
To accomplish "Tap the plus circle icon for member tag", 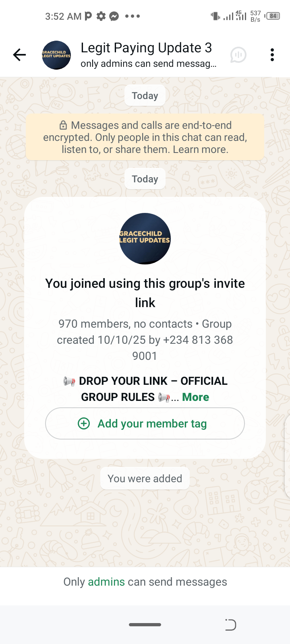I will point(84,423).
